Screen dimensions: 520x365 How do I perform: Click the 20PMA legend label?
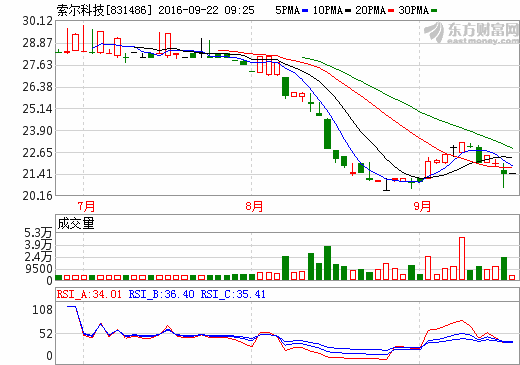[x=370, y=10]
